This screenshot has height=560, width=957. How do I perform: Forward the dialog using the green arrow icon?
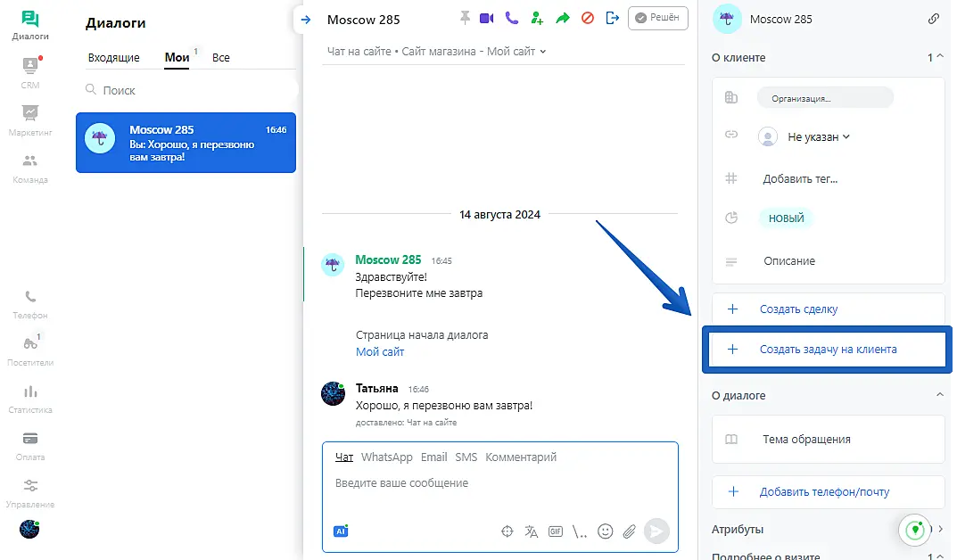[x=562, y=18]
